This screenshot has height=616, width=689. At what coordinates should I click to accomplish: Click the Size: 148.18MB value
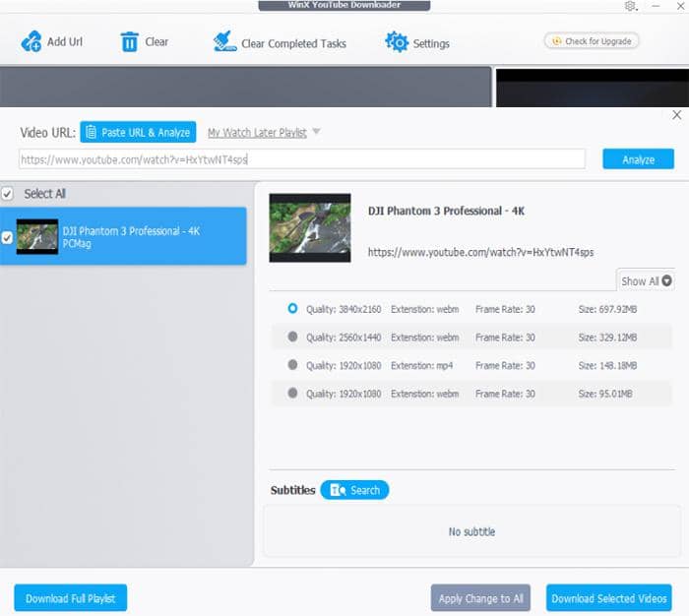coord(607,365)
